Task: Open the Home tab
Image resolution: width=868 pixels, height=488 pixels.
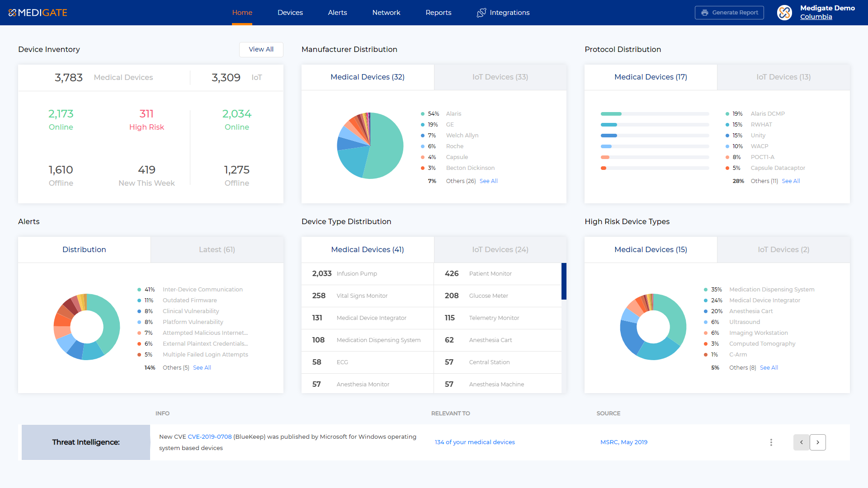Action: 242,13
